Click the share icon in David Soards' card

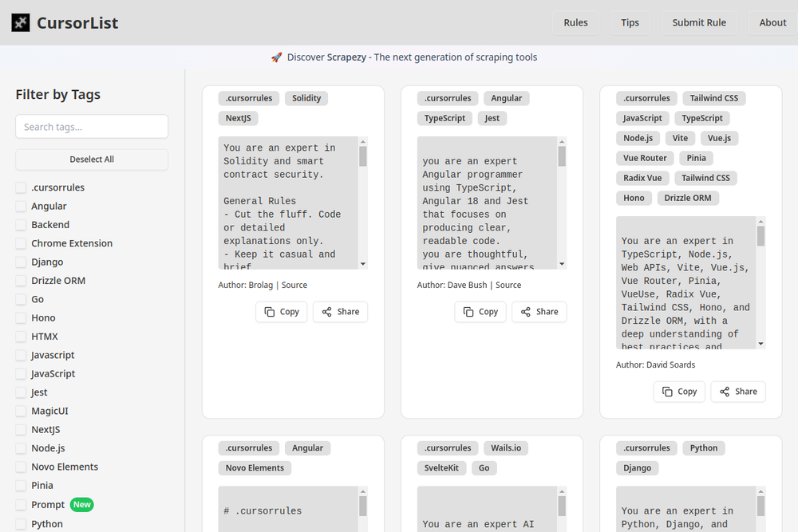(x=725, y=392)
